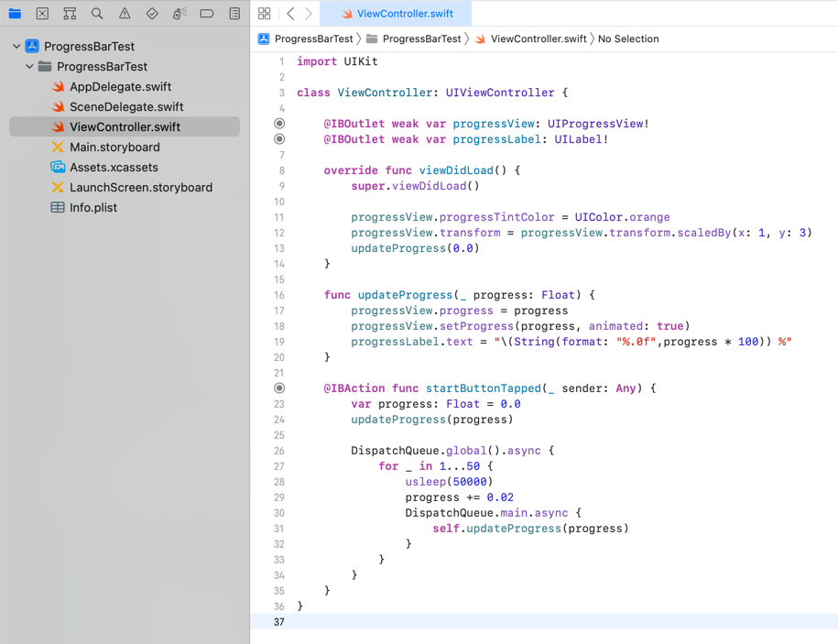Click the progressLabel outlet connection circle
The width and height of the screenshot is (838, 644).
[279, 139]
